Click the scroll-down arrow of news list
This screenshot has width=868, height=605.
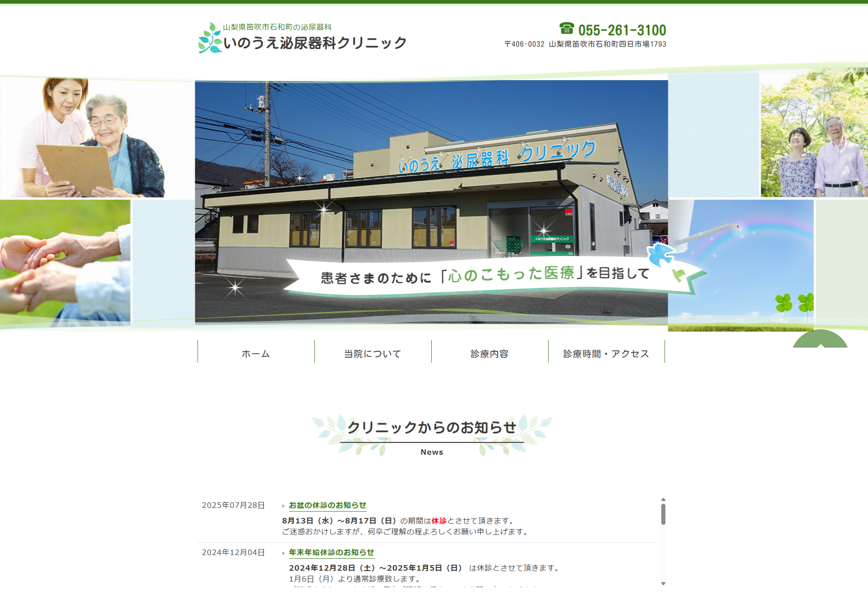663,583
